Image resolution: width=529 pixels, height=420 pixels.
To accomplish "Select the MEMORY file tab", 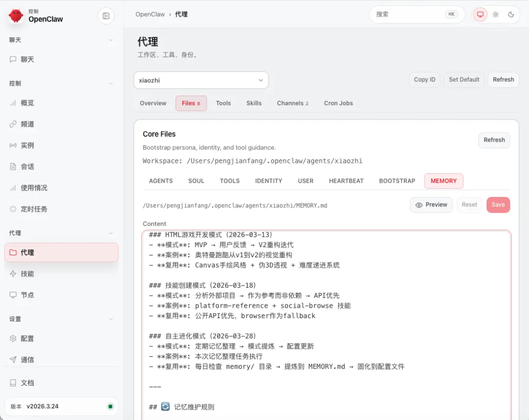I will [444, 181].
